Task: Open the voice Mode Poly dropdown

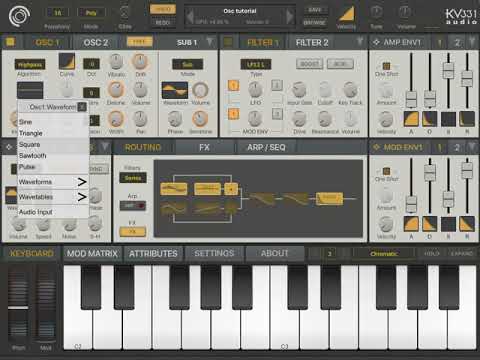Action: point(91,13)
